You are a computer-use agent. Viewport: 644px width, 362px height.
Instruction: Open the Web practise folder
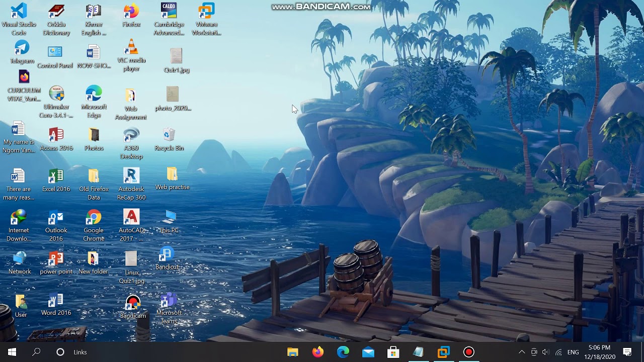[172, 178]
